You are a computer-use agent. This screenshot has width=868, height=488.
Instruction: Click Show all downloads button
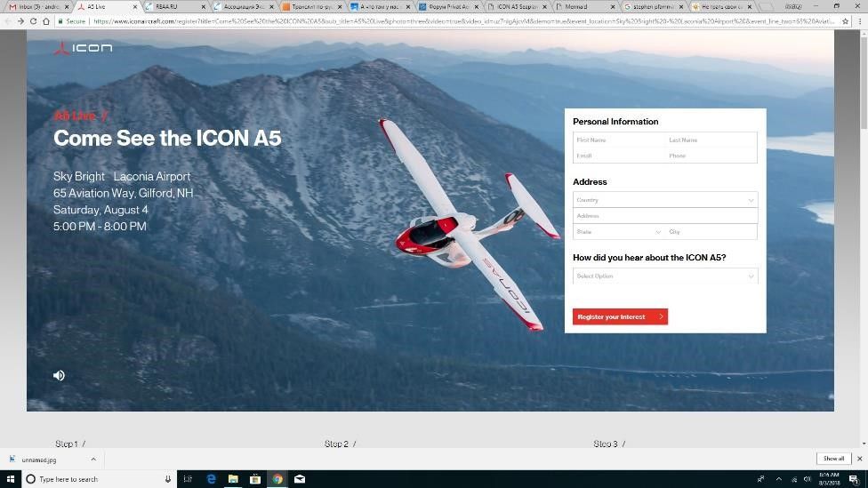pos(833,459)
